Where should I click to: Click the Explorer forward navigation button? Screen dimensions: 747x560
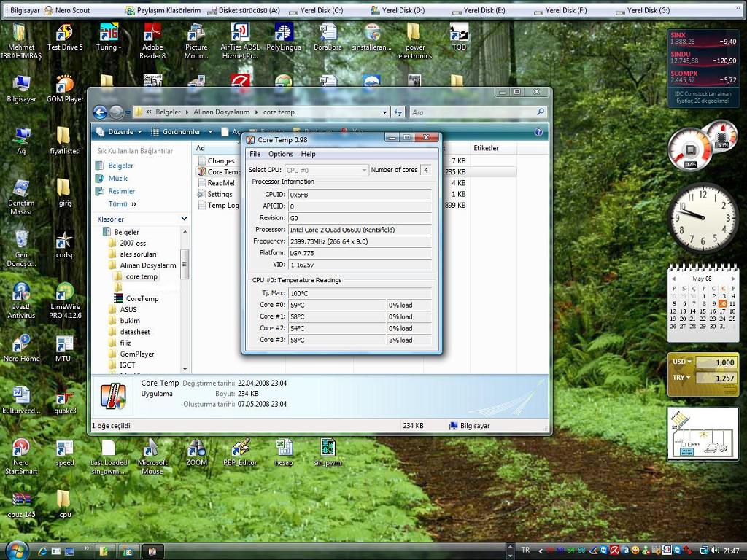pyautogui.click(x=116, y=112)
